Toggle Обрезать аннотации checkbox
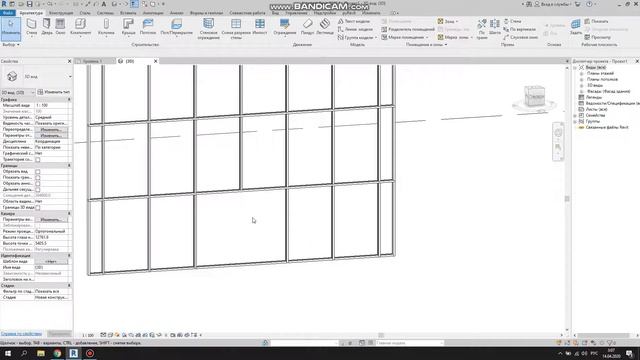640x360 pixels. pyautogui.click(x=38, y=184)
